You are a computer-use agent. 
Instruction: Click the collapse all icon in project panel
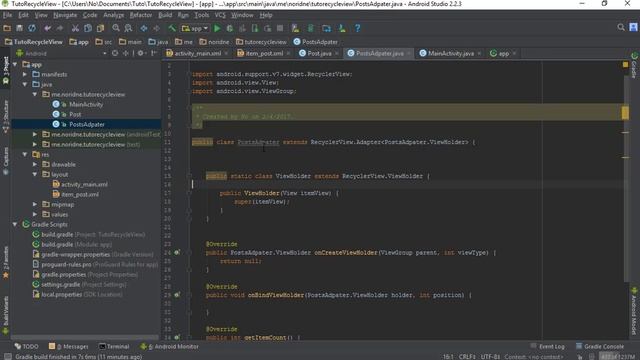(126, 53)
